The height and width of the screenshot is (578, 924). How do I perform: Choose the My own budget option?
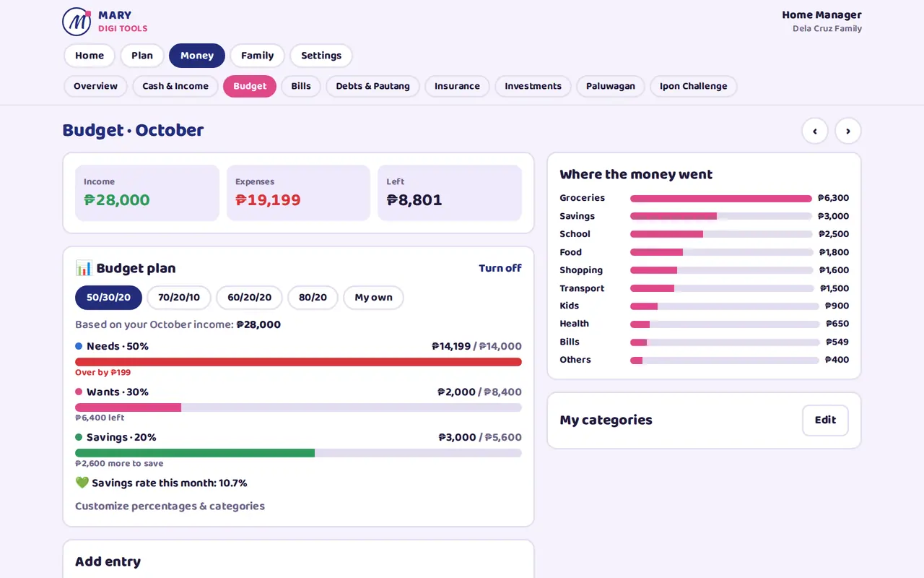pos(373,298)
